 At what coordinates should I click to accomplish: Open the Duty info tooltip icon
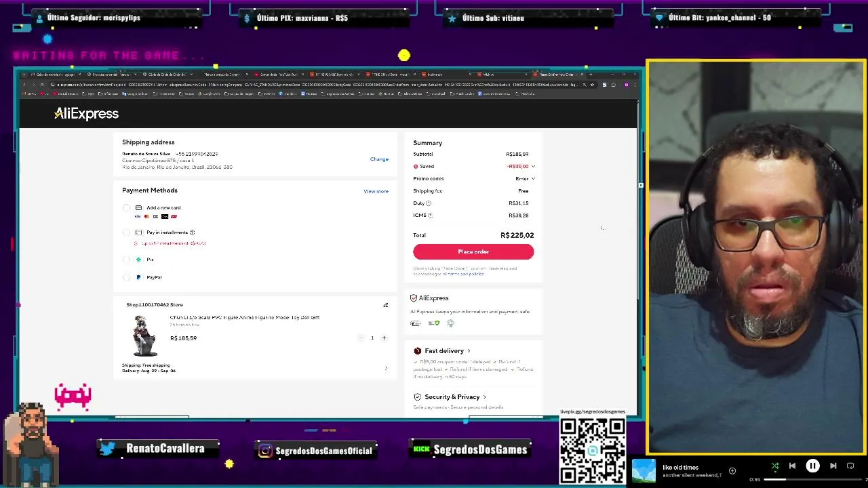tap(429, 203)
